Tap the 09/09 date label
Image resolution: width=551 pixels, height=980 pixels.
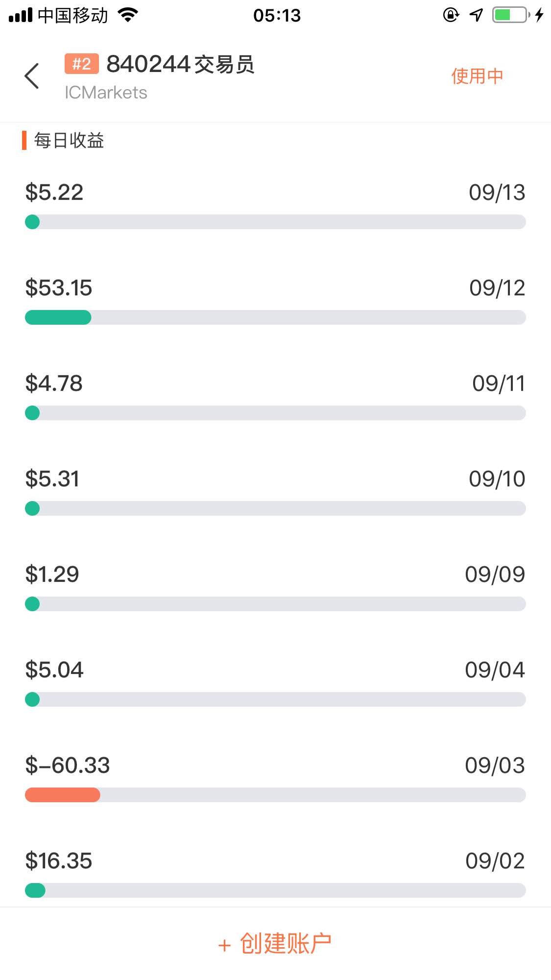tap(495, 574)
